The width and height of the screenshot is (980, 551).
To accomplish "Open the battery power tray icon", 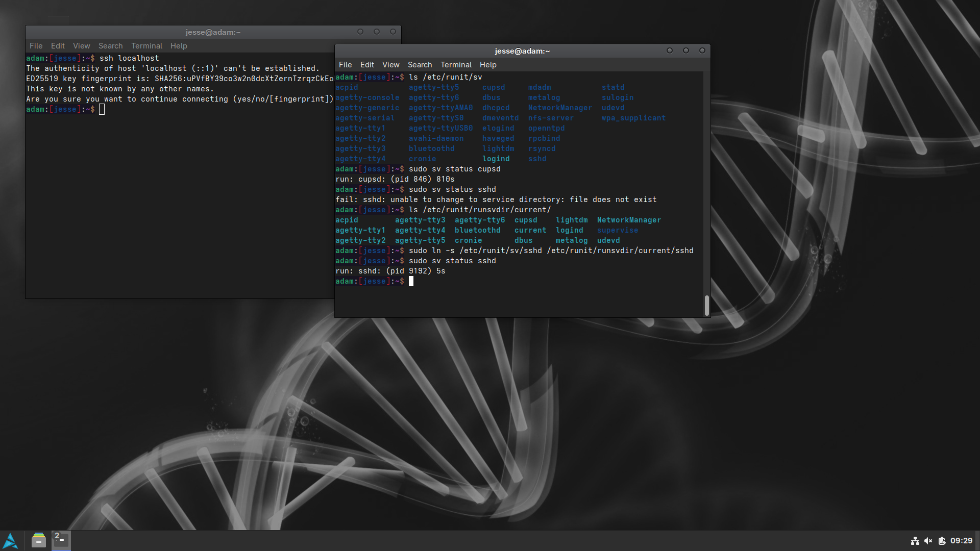I will click(942, 541).
